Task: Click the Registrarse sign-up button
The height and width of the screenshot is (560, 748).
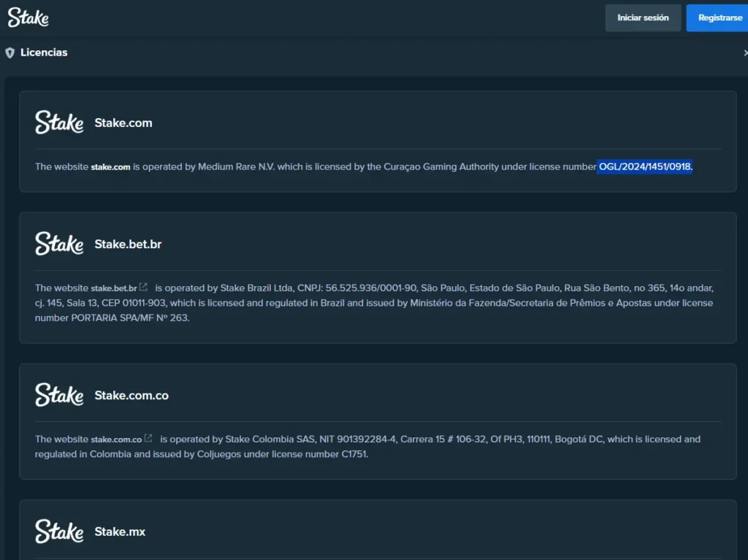Action: pos(717,18)
